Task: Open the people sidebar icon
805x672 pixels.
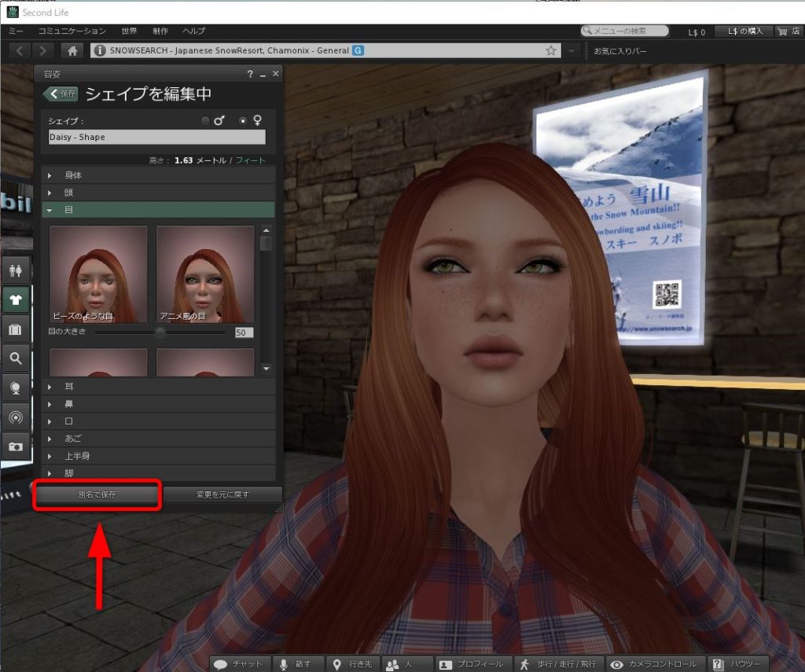Action: tap(16, 270)
